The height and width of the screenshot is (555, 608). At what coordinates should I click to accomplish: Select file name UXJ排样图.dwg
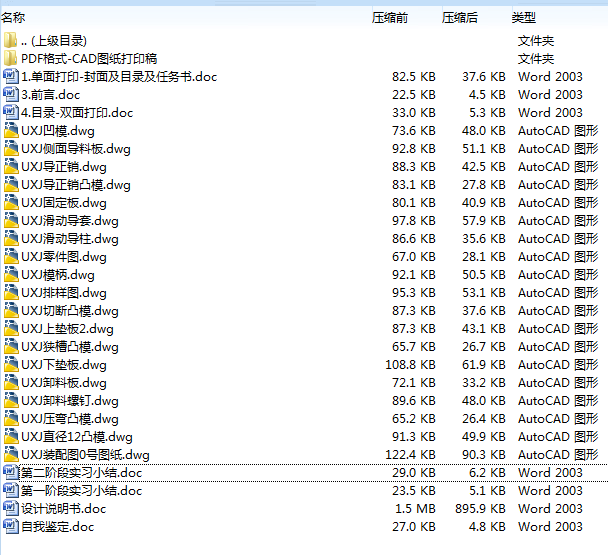pos(64,293)
